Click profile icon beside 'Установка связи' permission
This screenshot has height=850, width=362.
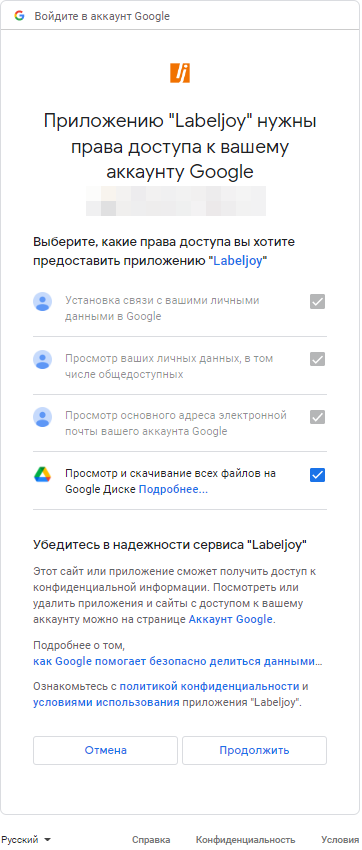[42, 301]
